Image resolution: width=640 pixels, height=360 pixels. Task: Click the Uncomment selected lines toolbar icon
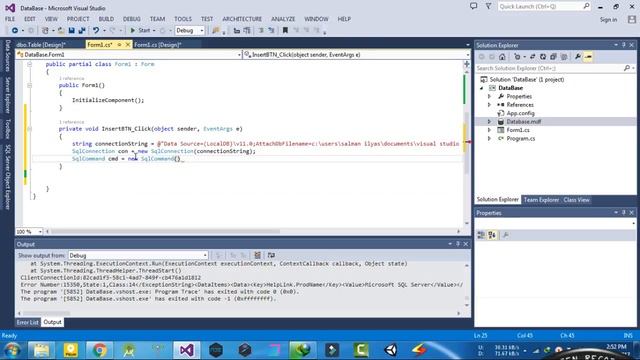coord(271,31)
